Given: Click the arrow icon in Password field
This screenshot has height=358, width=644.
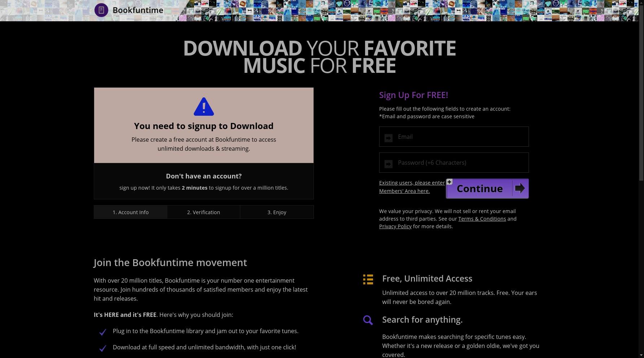Looking at the screenshot, I should 389,164.
